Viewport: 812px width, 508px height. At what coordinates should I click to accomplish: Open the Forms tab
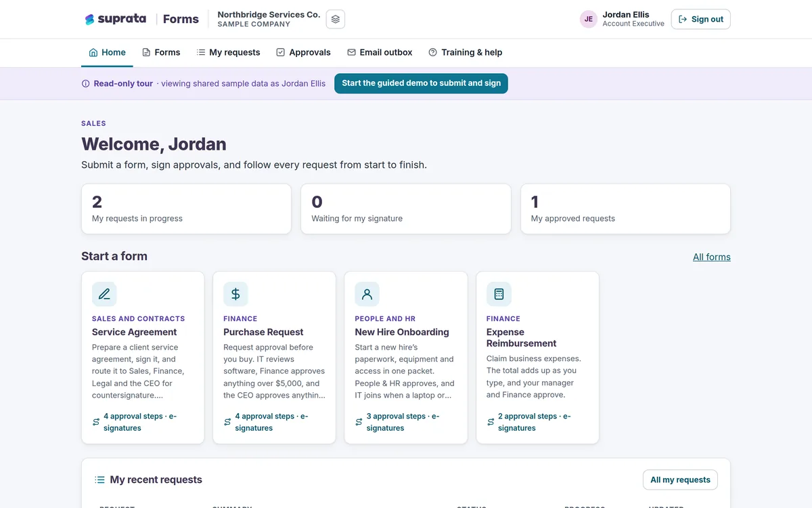click(161, 52)
